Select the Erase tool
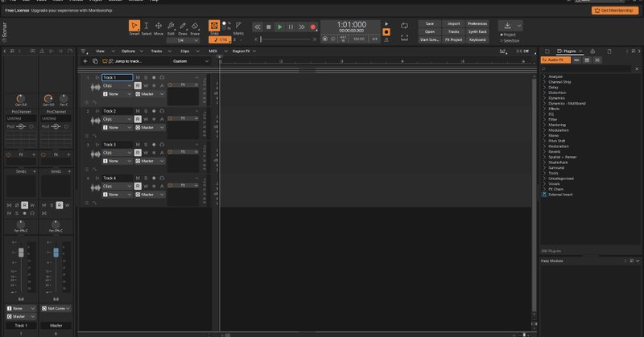644x337 pixels. pyautogui.click(x=195, y=26)
